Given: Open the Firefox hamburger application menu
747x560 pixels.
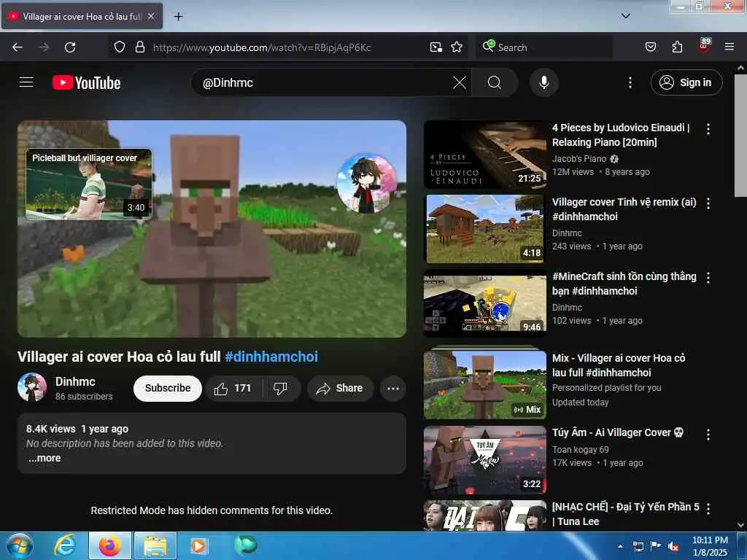Looking at the screenshot, I should pyautogui.click(x=729, y=47).
